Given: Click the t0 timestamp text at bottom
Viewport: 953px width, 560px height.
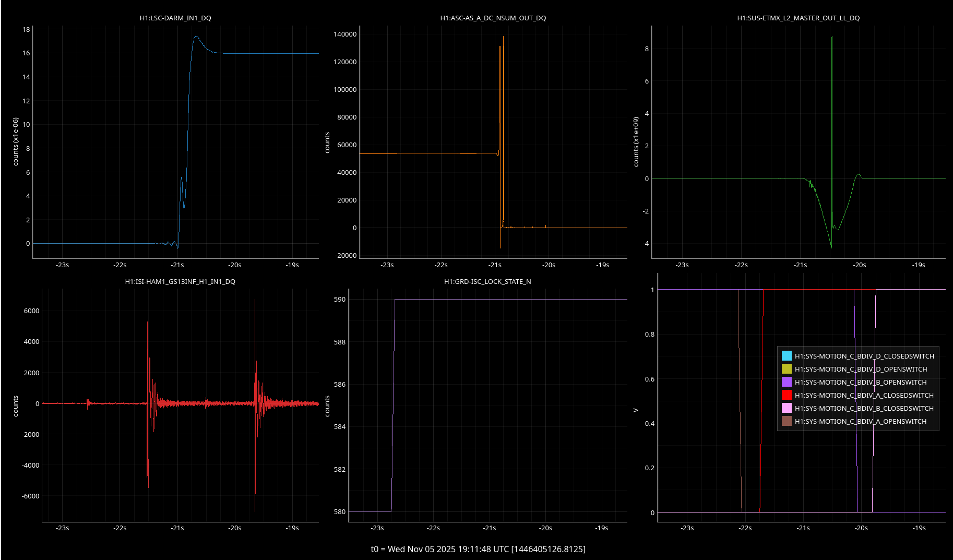Looking at the screenshot, I should coord(478,549).
